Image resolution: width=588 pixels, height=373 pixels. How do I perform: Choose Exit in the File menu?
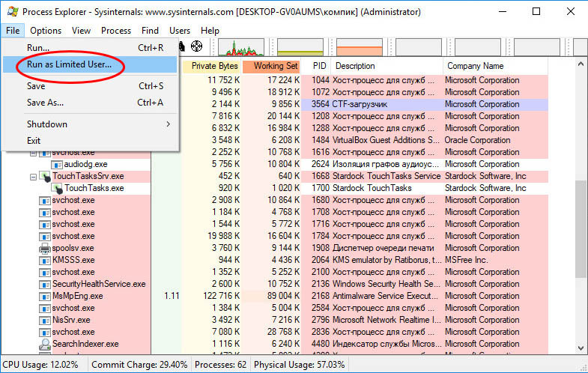pos(90,141)
